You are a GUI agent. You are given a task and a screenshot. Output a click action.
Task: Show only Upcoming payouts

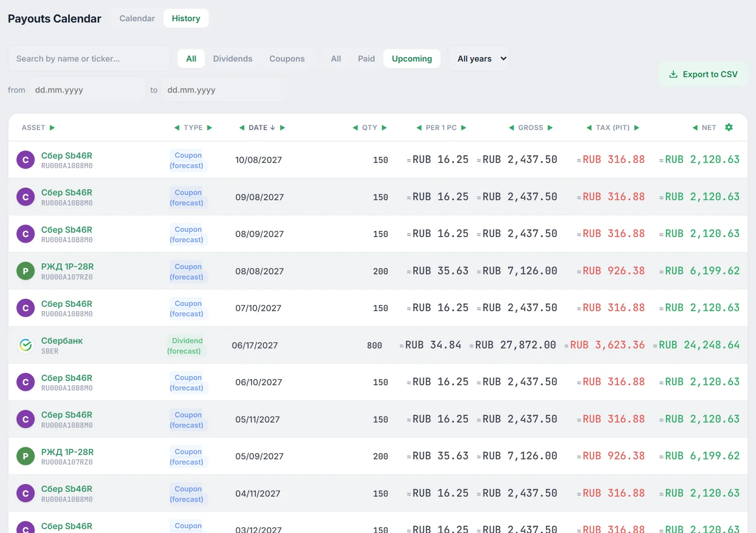pyautogui.click(x=412, y=59)
